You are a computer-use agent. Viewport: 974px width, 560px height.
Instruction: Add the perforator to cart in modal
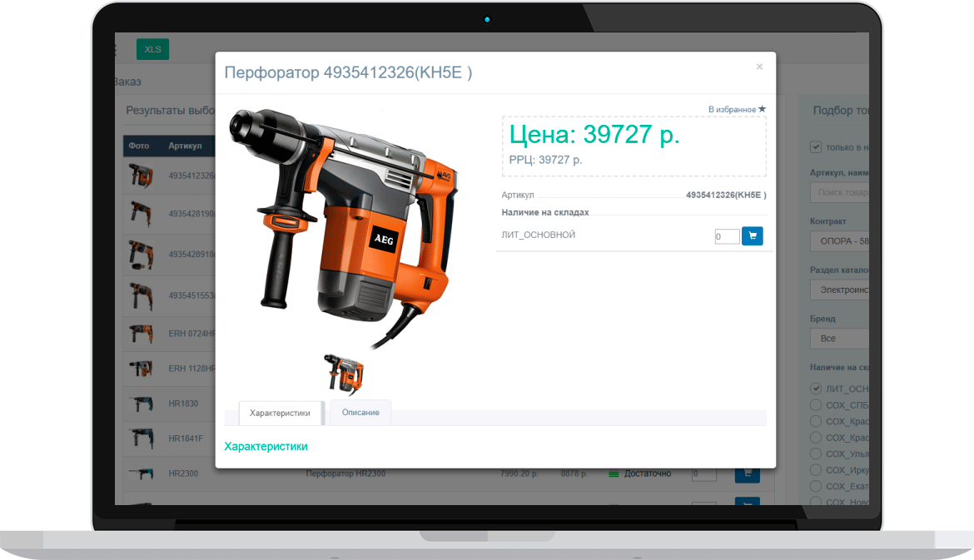click(753, 236)
